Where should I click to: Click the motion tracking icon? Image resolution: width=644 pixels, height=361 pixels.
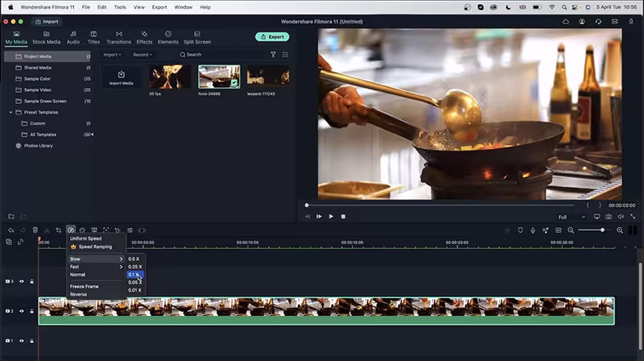(x=106, y=230)
